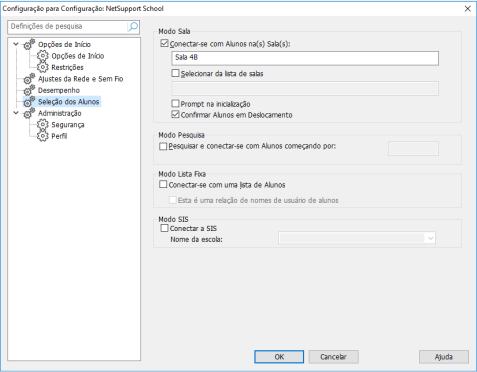
Task: Select Seleção dos Alunos tree item
Action: click(x=68, y=102)
